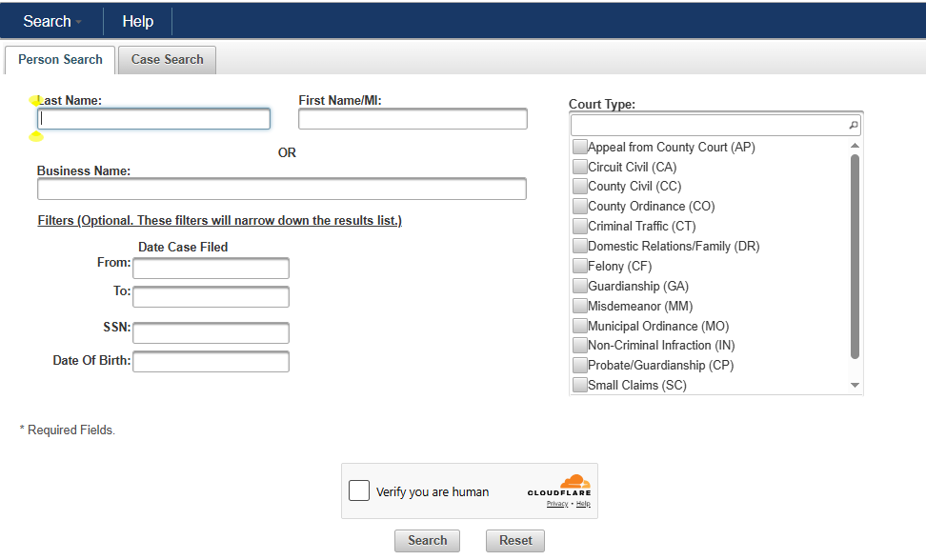The height and width of the screenshot is (560, 926).
Task: Open the Help menu
Action: point(138,21)
